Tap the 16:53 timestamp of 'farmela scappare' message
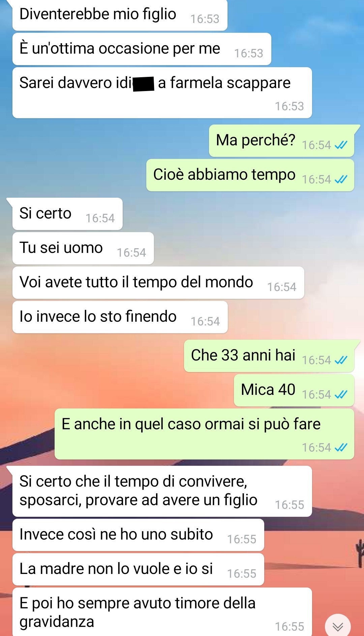 (289, 106)
